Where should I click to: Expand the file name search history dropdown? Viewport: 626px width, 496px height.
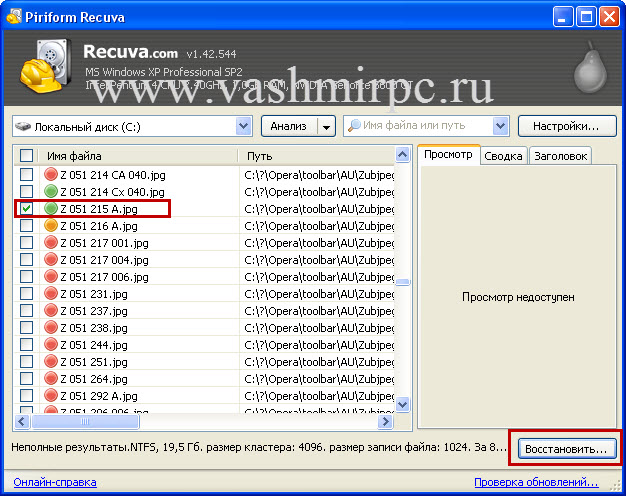pyautogui.click(x=500, y=126)
